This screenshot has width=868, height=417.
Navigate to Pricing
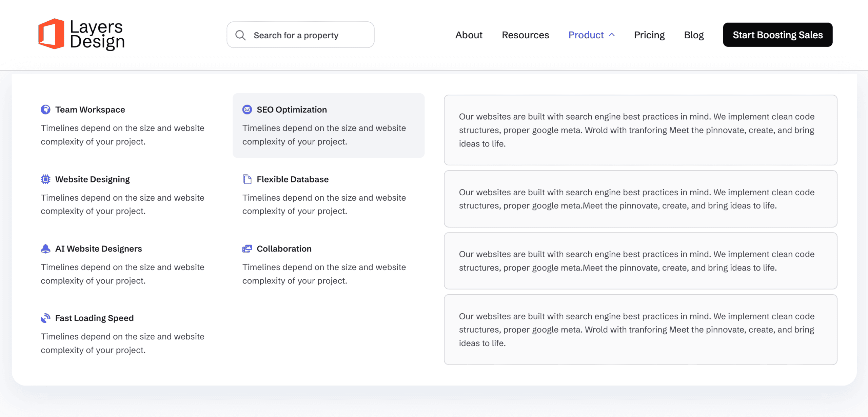coord(649,35)
